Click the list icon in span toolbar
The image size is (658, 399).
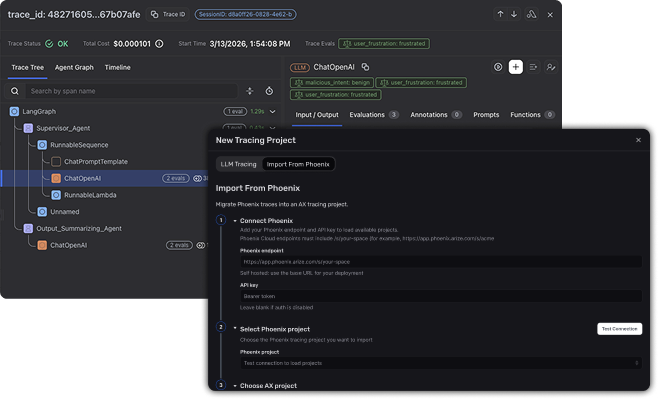[533, 67]
